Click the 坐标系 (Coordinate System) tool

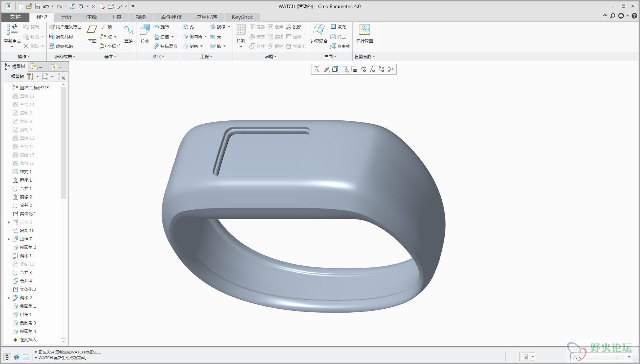(x=110, y=46)
